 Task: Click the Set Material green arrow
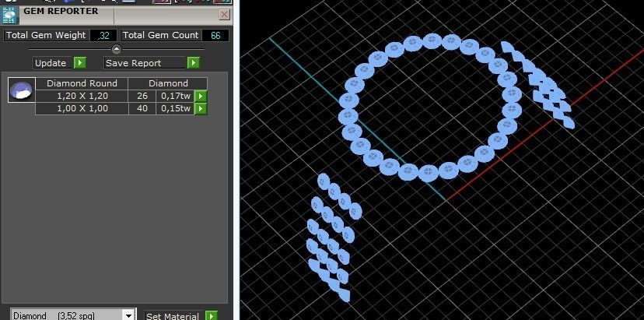211,315
